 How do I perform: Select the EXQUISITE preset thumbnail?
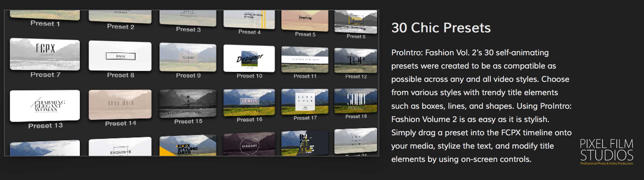(x=120, y=147)
